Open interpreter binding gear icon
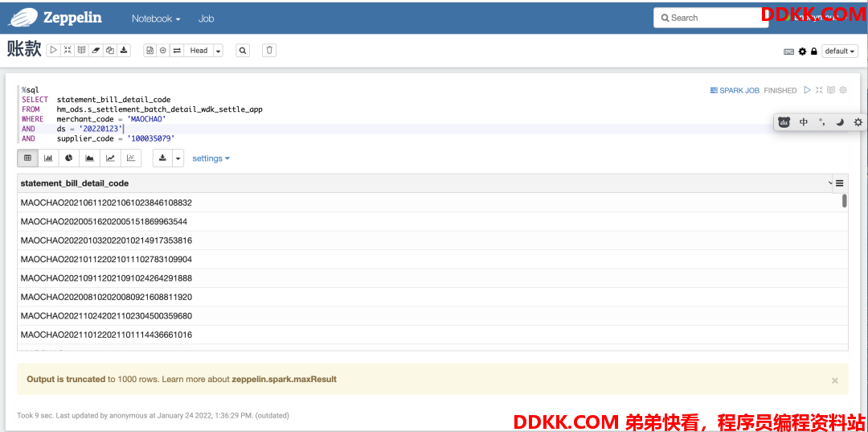 [x=802, y=51]
